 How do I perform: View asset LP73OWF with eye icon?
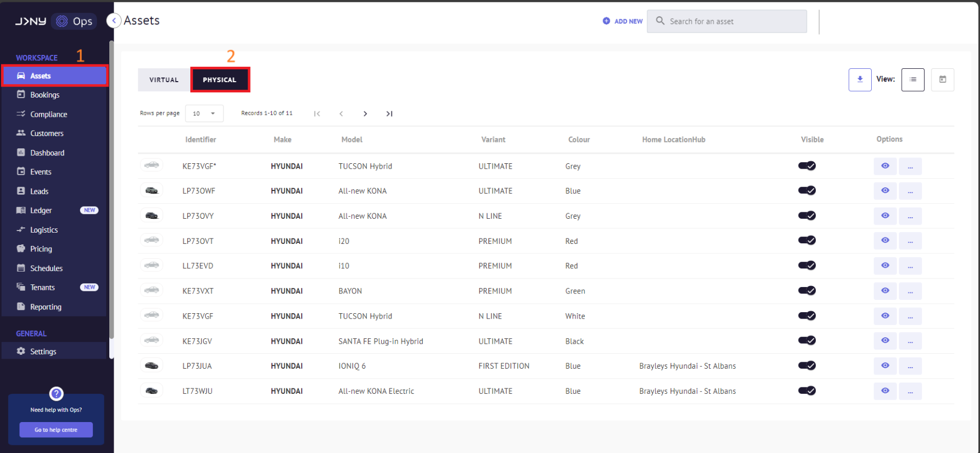pyautogui.click(x=885, y=190)
